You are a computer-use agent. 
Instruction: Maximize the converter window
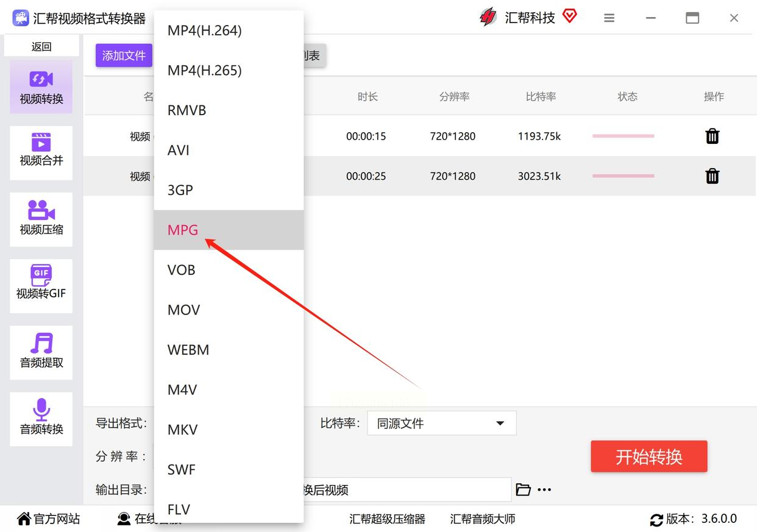coord(692,18)
